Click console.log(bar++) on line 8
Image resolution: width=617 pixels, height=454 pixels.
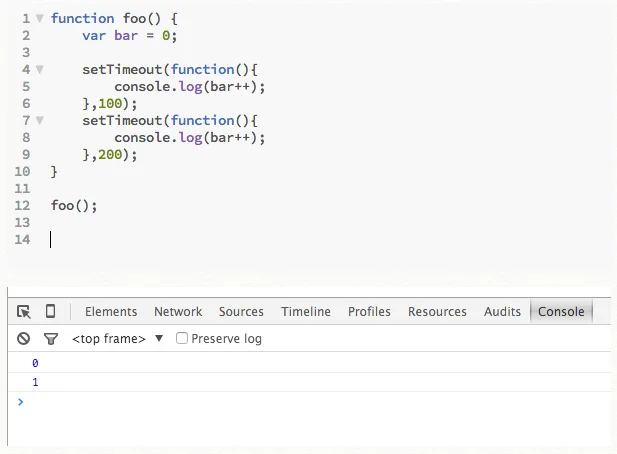tap(190, 138)
